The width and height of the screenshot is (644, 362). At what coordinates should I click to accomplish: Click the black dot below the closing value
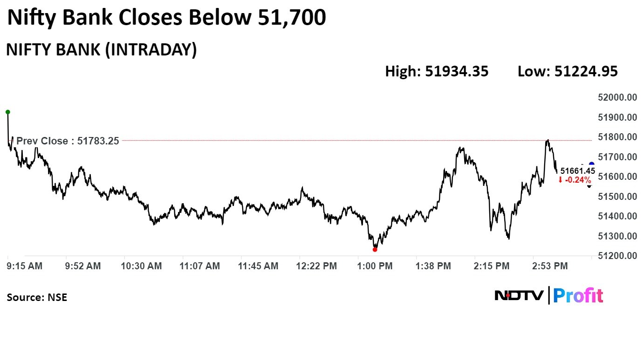[589, 186]
